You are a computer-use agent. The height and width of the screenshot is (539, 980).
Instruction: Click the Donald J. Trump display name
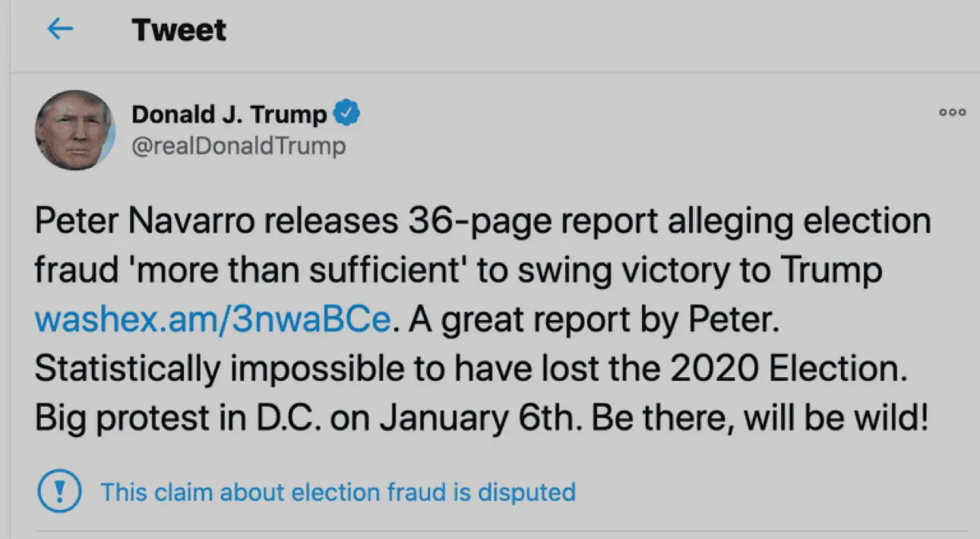tap(229, 115)
